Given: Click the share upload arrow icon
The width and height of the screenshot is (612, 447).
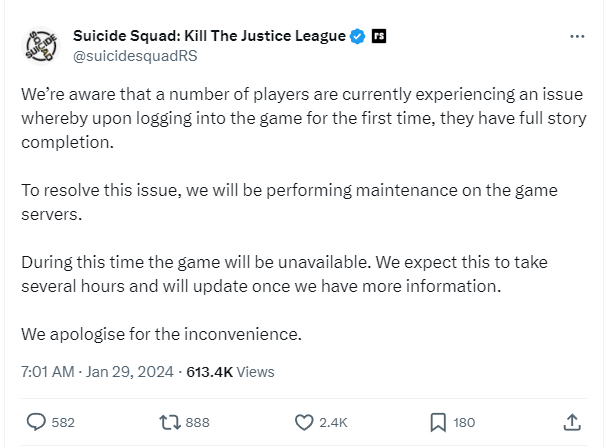Looking at the screenshot, I should pyautogui.click(x=572, y=422).
